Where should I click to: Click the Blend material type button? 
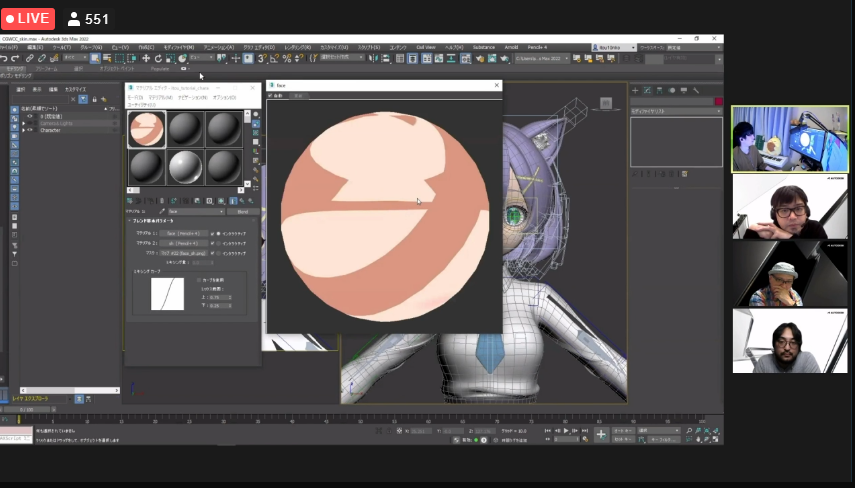pyautogui.click(x=243, y=212)
